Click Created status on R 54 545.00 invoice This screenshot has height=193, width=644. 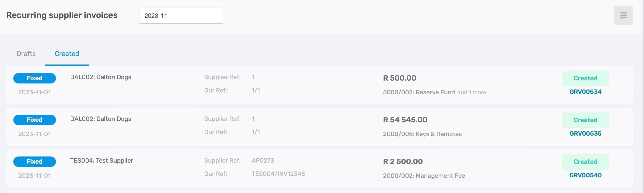[x=585, y=120]
